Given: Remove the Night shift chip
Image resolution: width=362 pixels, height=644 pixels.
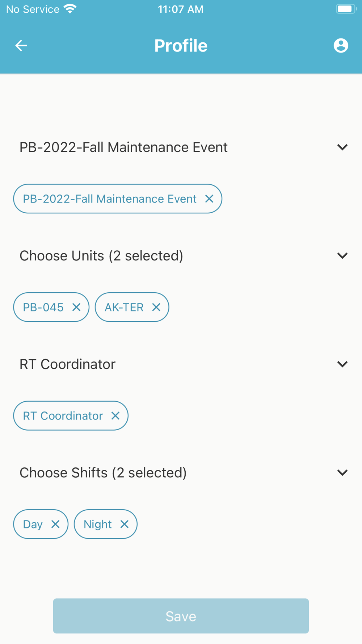Looking at the screenshot, I should coord(124,524).
